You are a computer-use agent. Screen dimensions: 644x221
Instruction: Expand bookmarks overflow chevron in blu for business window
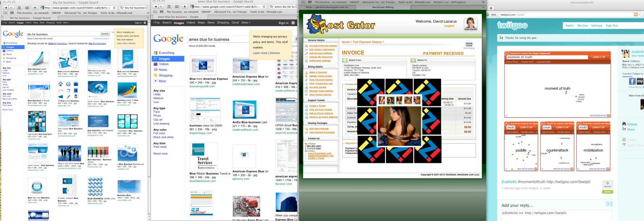click(147, 13)
